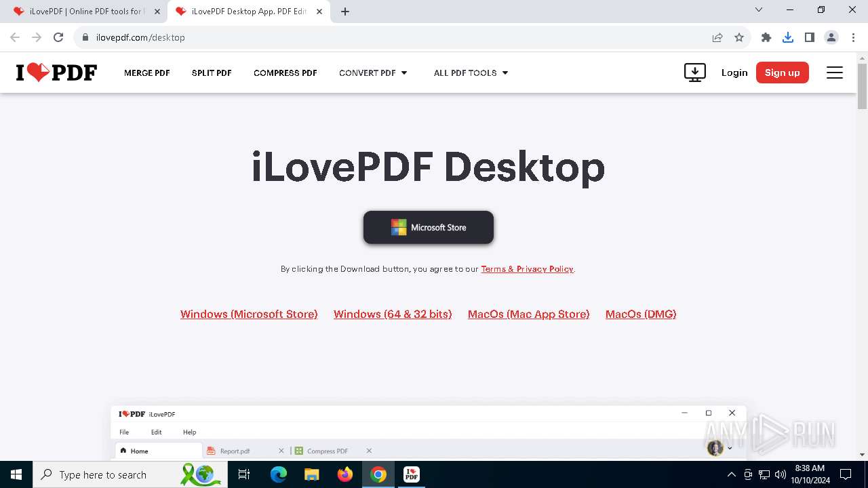The height and width of the screenshot is (488, 868).
Task: Open a new browser tab
Action: pos(345,12)
